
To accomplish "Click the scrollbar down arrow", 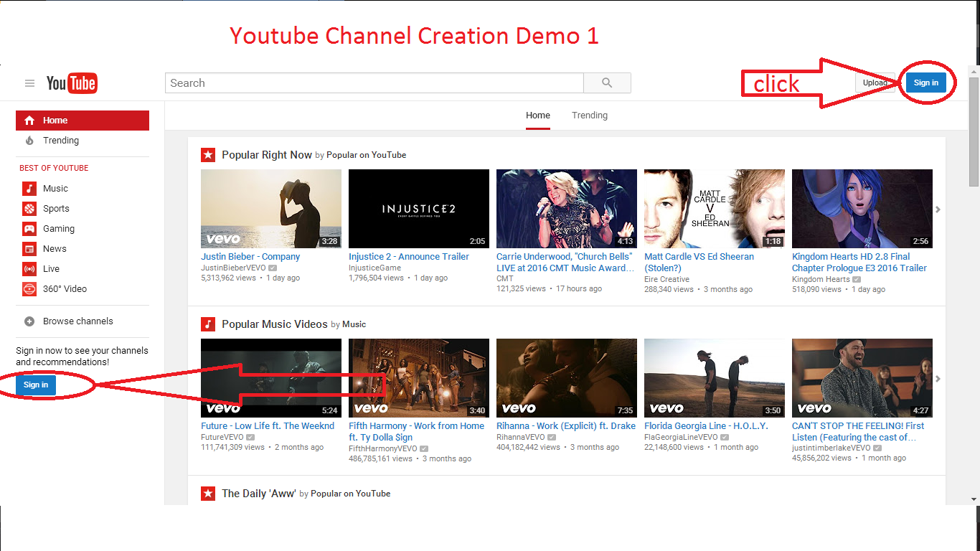I will click(974, 499).
